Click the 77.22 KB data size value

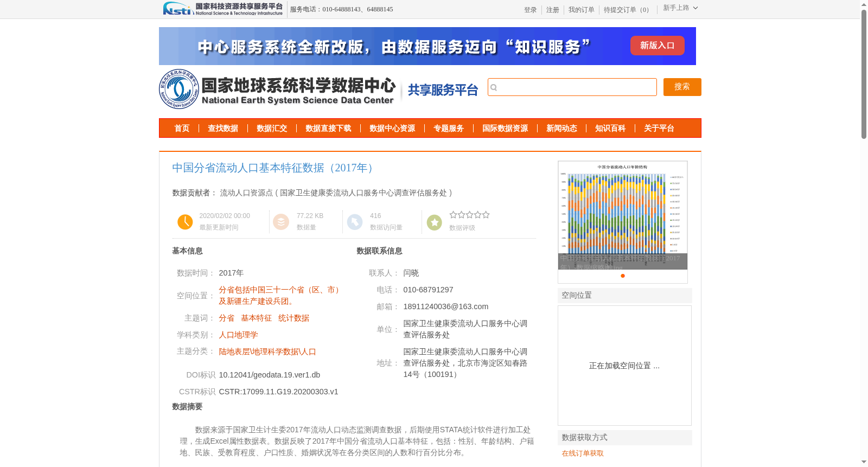(x=310, y=216)
